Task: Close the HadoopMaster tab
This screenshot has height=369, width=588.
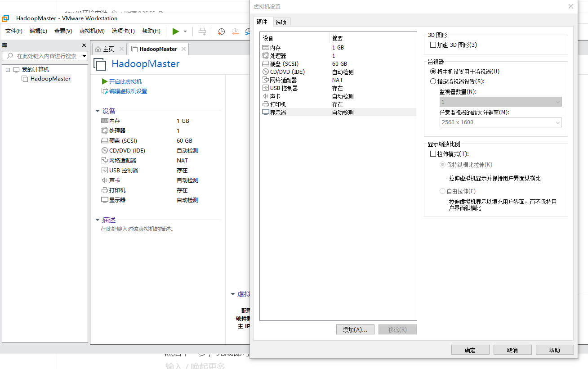Action: 183,49
